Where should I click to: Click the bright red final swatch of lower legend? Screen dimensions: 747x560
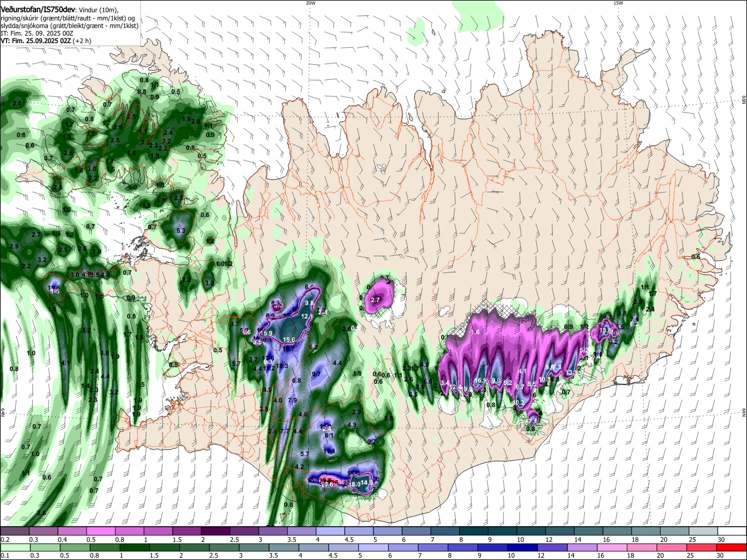(x=732, y=547)
